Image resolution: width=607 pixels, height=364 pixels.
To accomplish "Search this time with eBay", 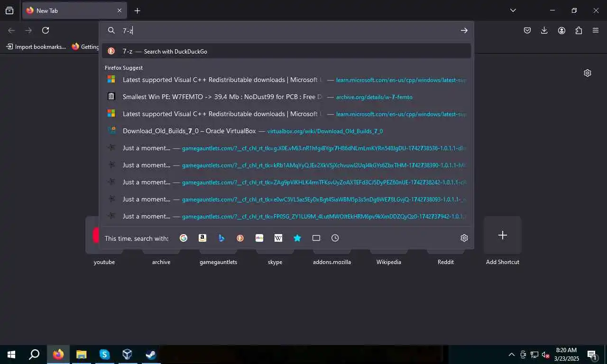I will pyautogui.click(x=259, y=238).
